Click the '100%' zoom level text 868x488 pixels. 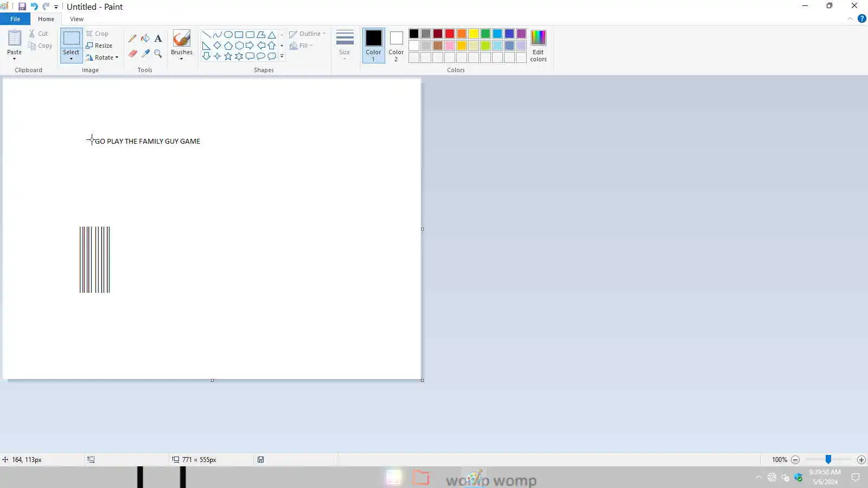tap(780, 460)
